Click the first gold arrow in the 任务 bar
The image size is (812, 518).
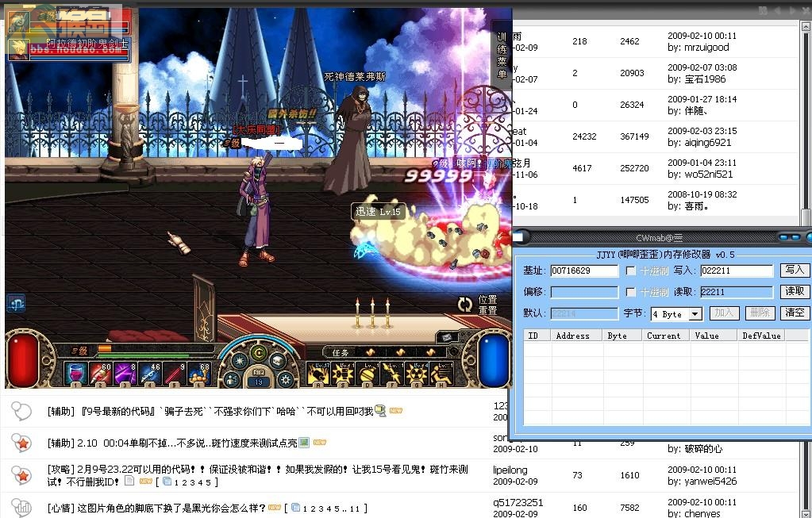tap(370, 352)
